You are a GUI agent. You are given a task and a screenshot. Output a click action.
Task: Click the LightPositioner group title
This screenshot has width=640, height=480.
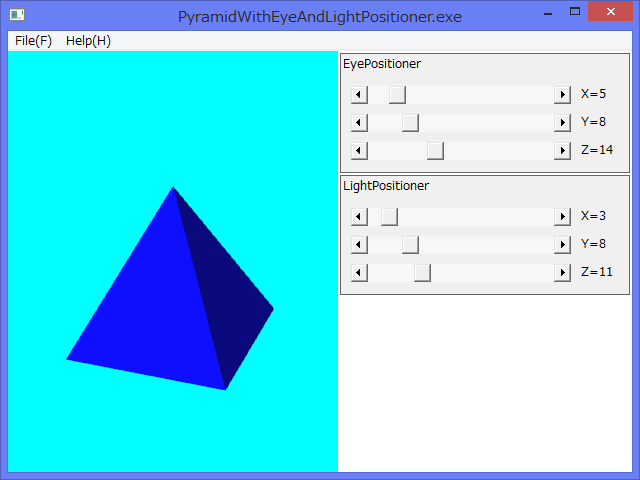tap(386, 186)
